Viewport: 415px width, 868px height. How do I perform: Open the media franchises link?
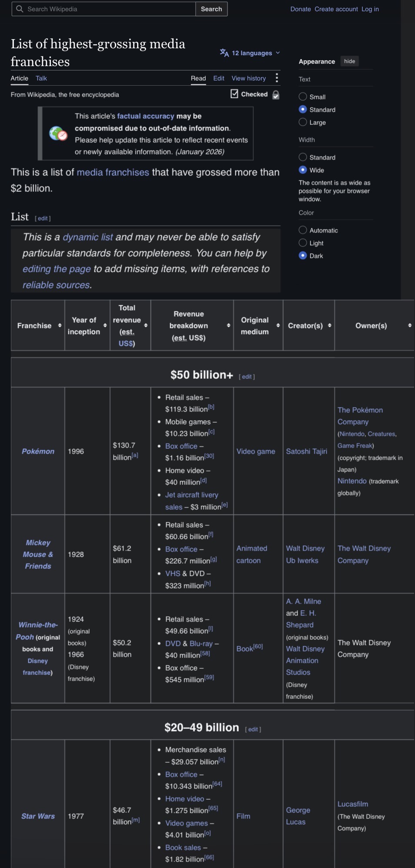(x=113, y=172)
